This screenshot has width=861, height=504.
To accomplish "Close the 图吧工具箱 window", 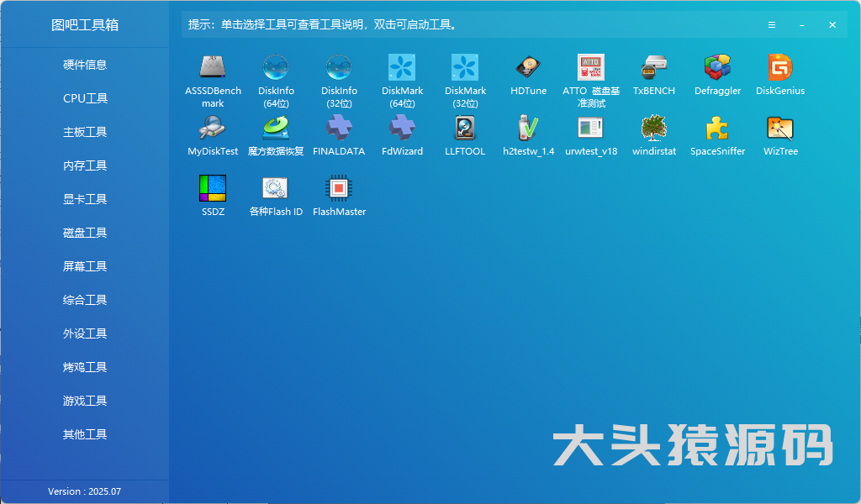I will point(832,24).
